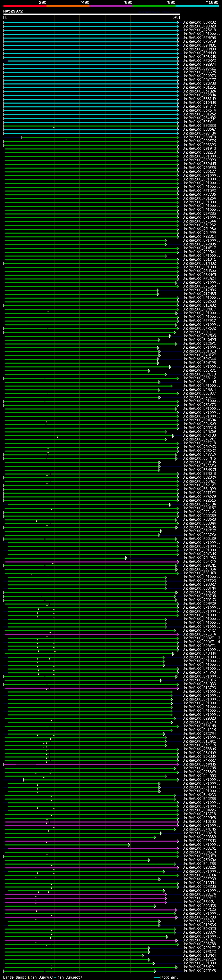The width and height of the screenshot is (222, 980).
Task: Open hit UniRef100_Q9R1T2-2
Action: tap(201, 948)
